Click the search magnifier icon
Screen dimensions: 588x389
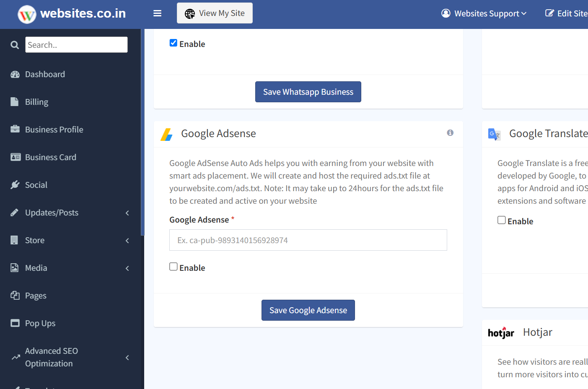tap(15, 45)
